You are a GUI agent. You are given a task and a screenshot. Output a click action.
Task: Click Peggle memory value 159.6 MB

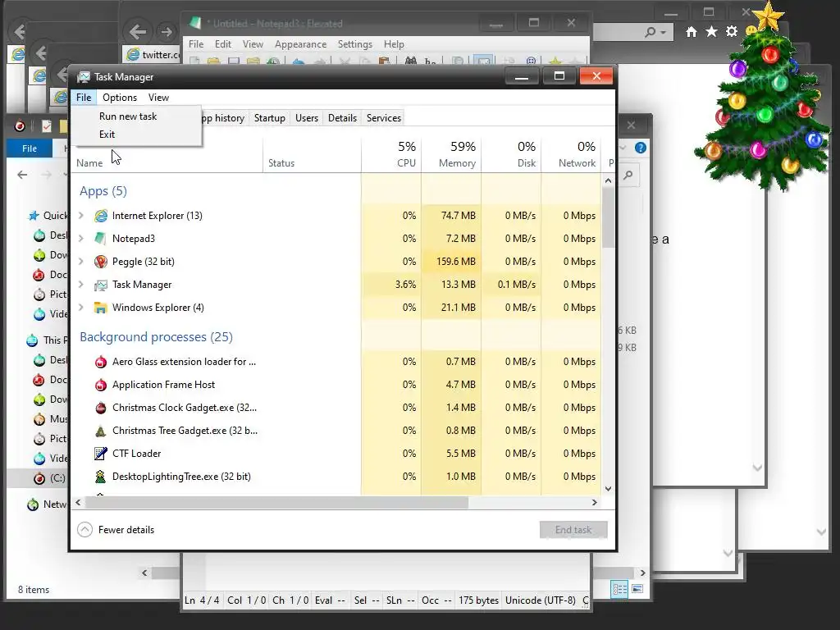[x=456, y=262]
